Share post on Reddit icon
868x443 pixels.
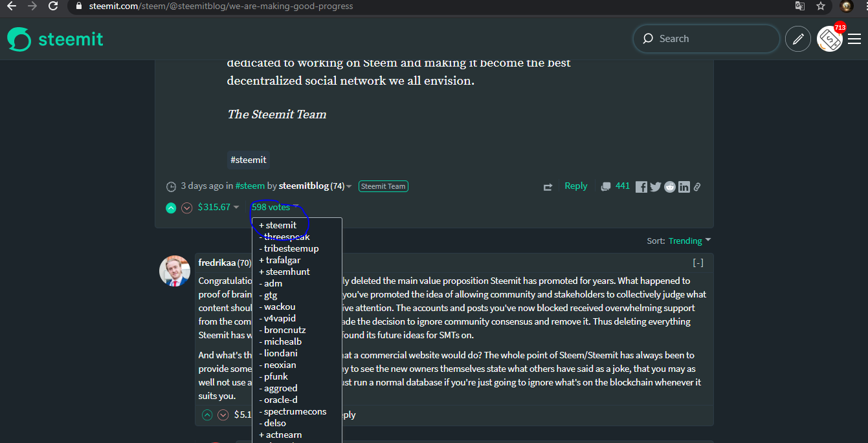point(670,187)
